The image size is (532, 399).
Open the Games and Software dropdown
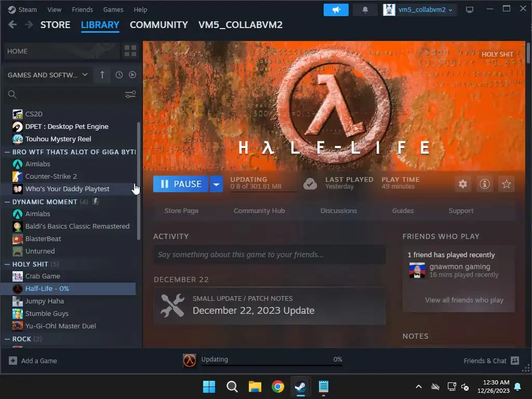pos(47,75)
